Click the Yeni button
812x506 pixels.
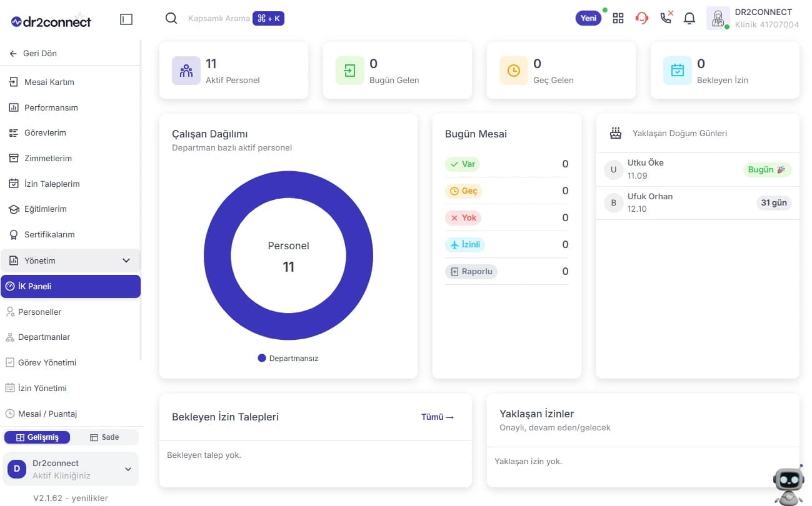click(x=588, y=18)
